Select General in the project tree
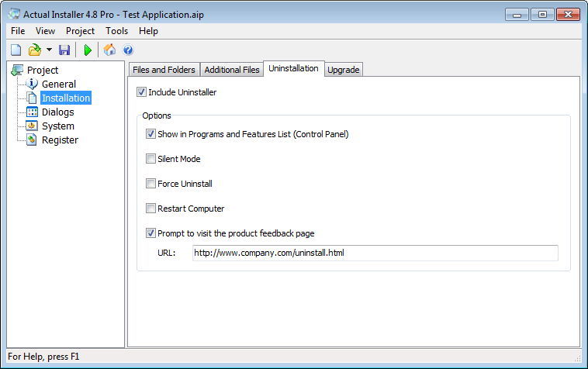 click(x=59, y=84)
